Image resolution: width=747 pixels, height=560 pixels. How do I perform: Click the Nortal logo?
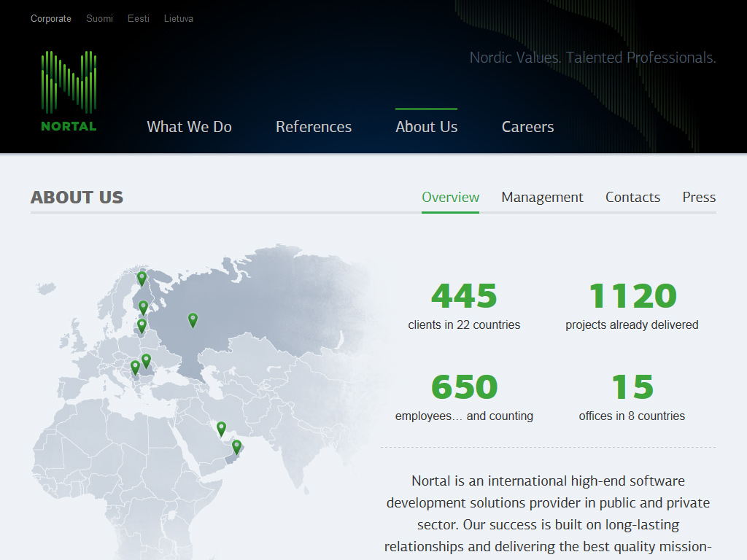pos(69,90)
